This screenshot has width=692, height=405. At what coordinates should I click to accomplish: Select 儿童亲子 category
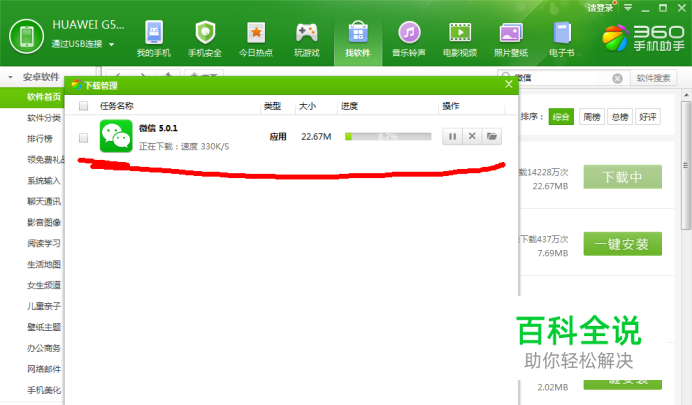(x=44, y=306)
